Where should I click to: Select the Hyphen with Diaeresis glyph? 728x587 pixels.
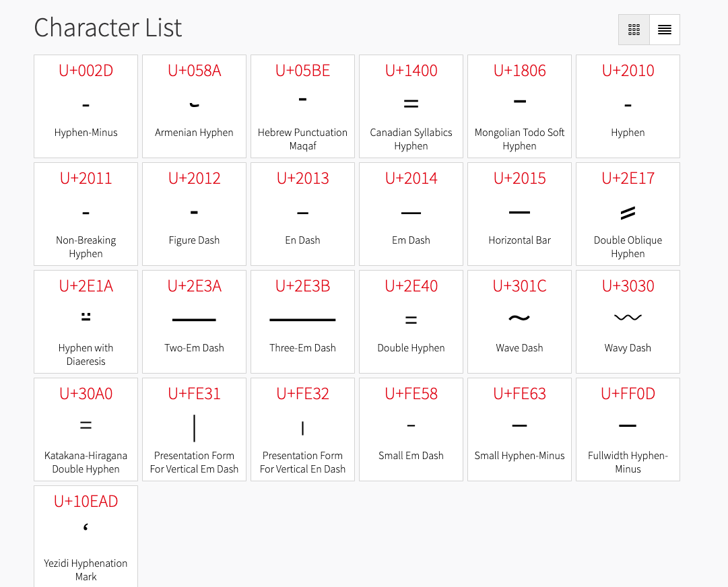(86, 318)
